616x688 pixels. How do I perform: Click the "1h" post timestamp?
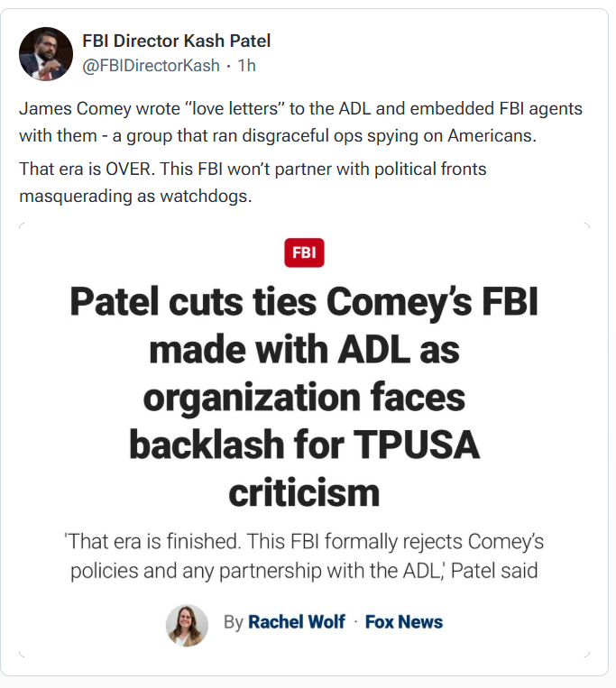coord(246,66)
